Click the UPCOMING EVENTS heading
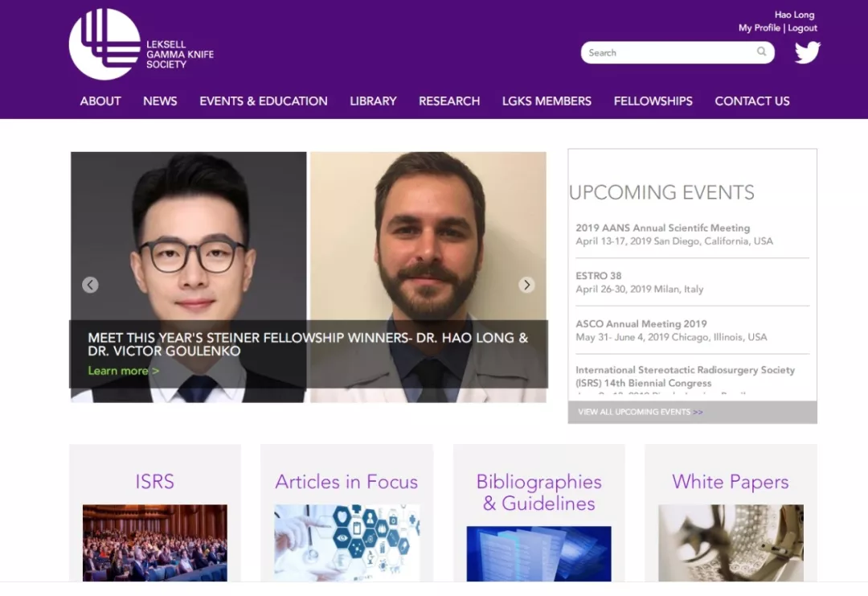 661,192
